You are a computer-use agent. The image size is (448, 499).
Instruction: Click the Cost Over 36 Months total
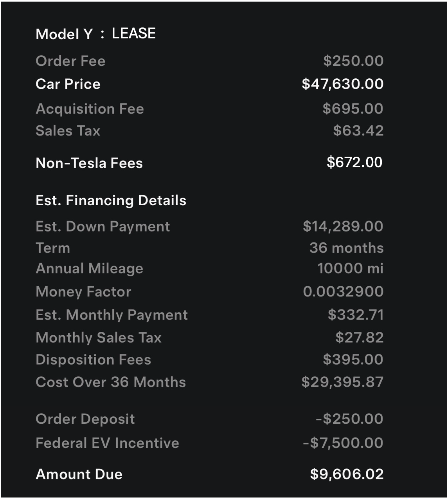click(x=342, y=382)
